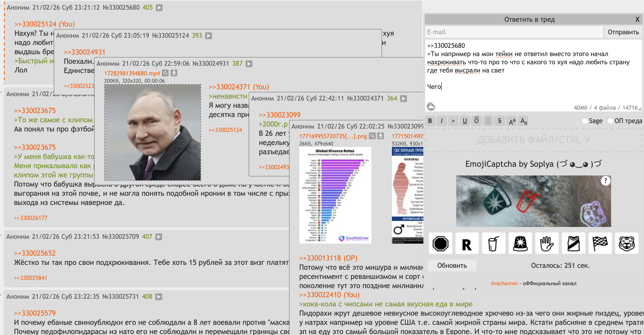Click the E-mail input field
Screen dimensions: 644x335
pos(514,32)
